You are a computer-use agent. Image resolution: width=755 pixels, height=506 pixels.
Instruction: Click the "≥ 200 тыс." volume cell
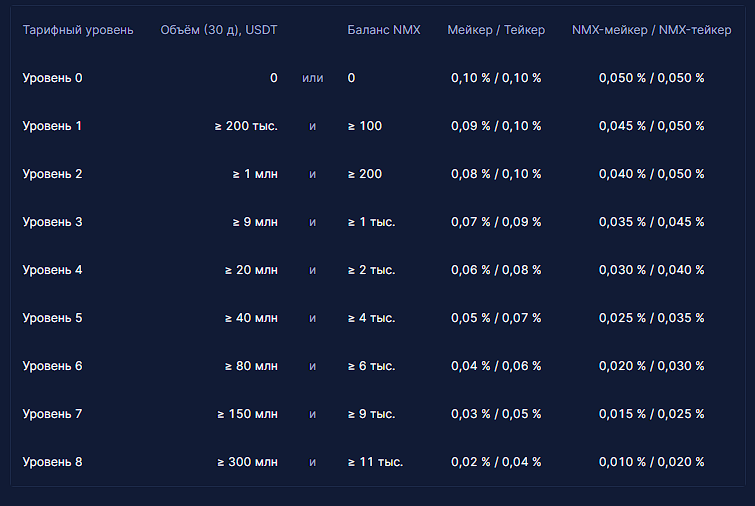(246, 126)
